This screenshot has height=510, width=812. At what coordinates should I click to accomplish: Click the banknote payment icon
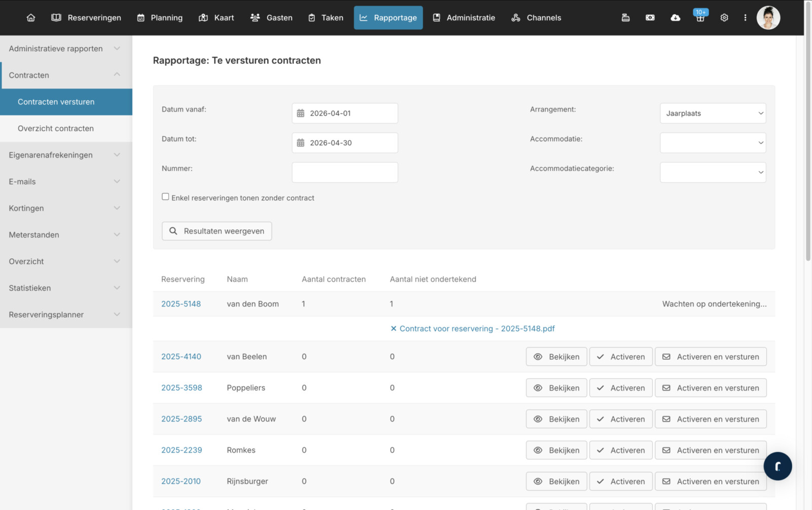650,18
